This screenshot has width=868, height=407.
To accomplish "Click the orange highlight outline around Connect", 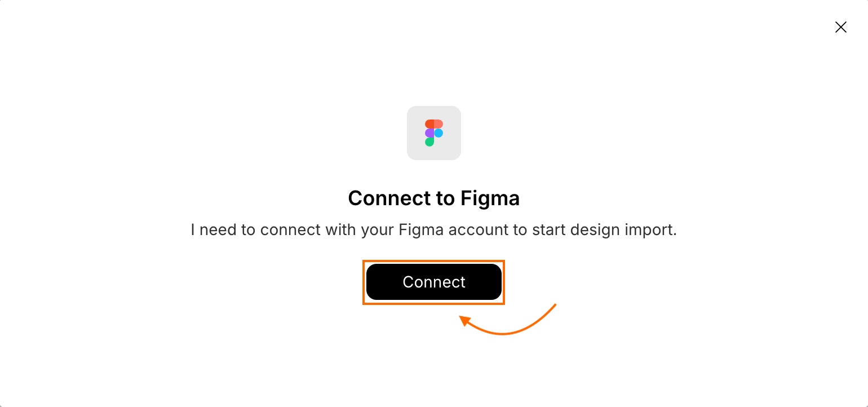I will click(434, 261).
